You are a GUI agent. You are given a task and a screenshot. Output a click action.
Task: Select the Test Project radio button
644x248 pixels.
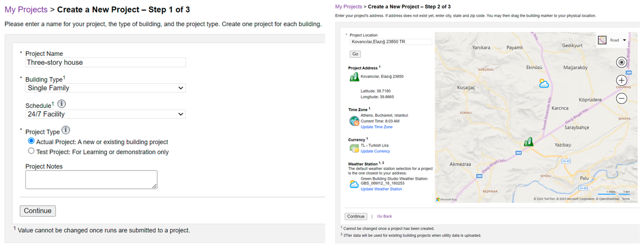tap(31, 151)
